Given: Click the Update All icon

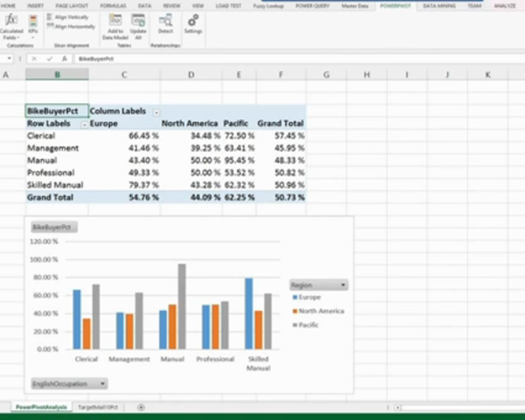Looking at the screenshot, I should [x=138, y=20].
